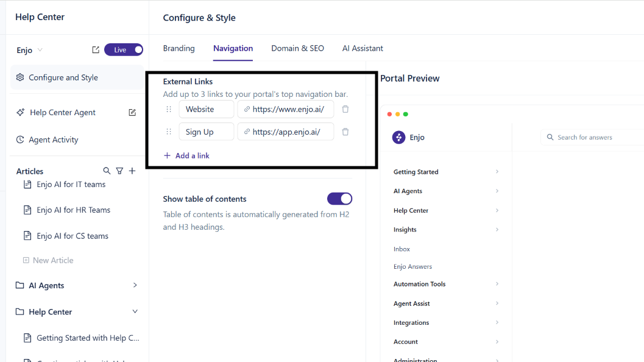The height and width of the screenshot is (362, 644).
Task: Go to the AI Assistant tab
Action: point(363,49)
